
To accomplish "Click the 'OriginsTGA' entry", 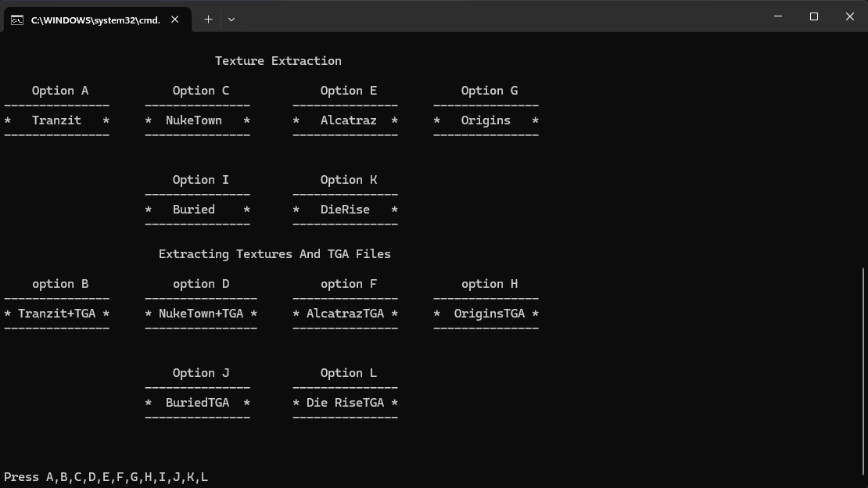I will click(x=490, y=314).
